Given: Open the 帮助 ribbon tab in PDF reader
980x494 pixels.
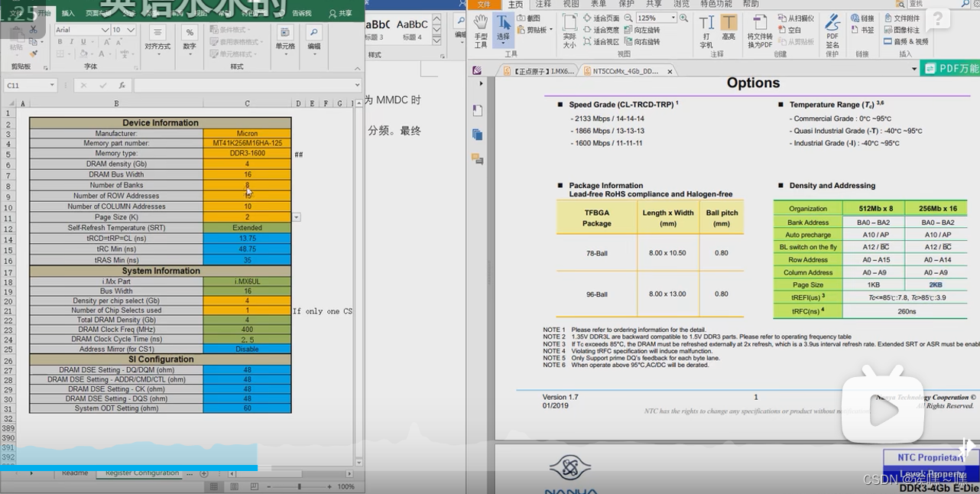Looking at the screenshot, I should pyautogui.click(x=751, y=4).
